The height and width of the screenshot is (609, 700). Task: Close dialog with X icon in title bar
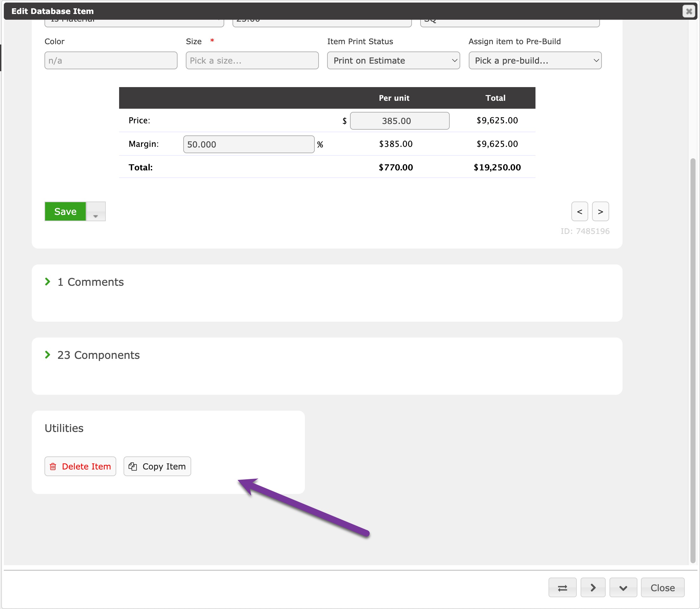click(x=689, y=11)
